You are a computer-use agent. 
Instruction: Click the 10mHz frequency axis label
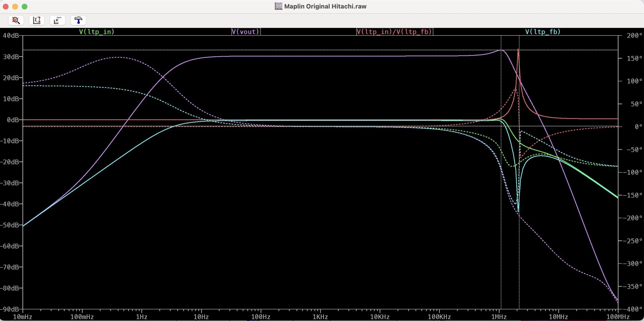(x=23, y=317)
